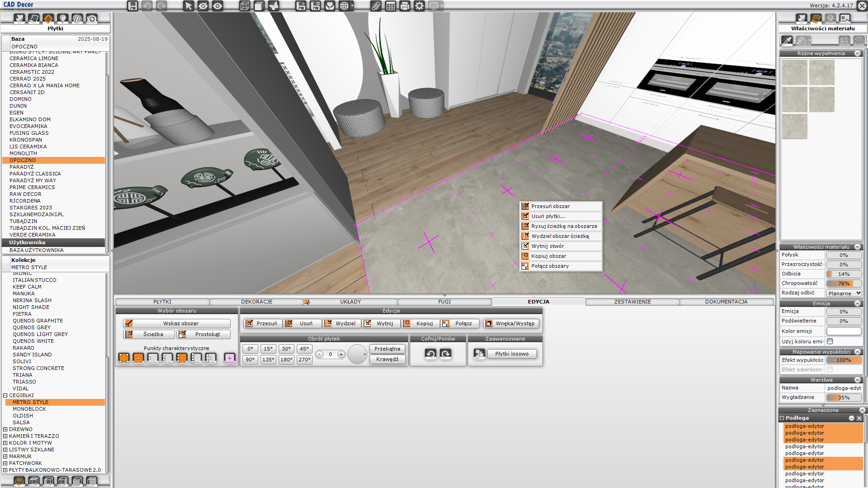The image size is (868, 488).
Task: Open the 'Rodzaj odbić' Planarne dropdown
Action: 844,293
